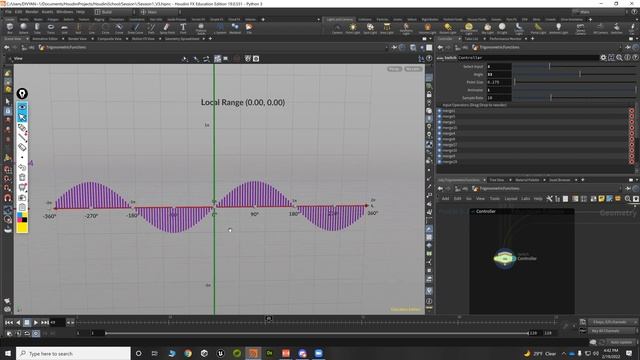Viewport: 640px width, 360px height.
Task: Switch to the Tree View tab
Action: point(497,180)
